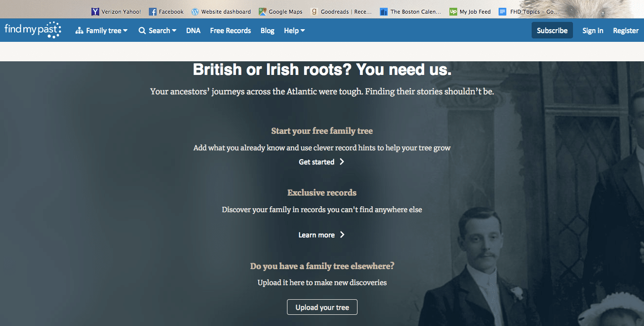Click the Search magnifying glass icon
This screenshot has height=326, width=644.
click(x=142, y=31)
